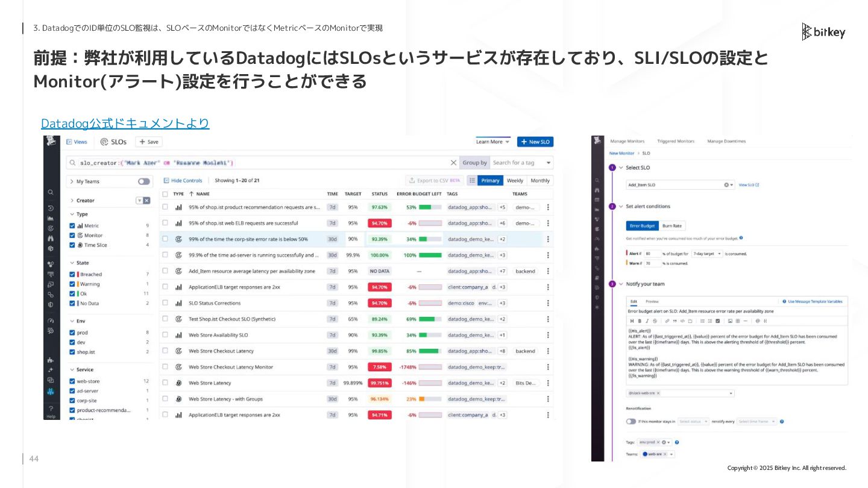
Task: Uncheck the Breached state filter
Action: pyautogui.click(x=72, y=274)
